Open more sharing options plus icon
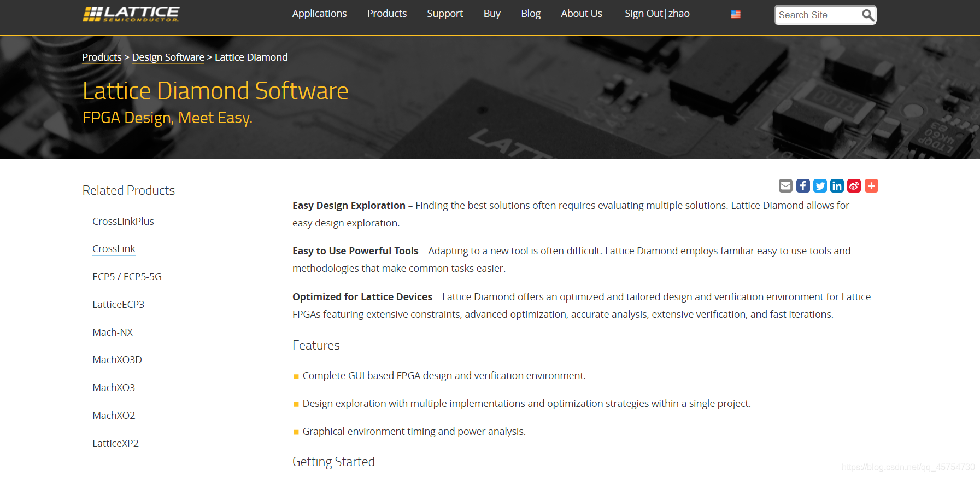Image resolution: width=980 pixels, height=477 pixels. [871, 186]
